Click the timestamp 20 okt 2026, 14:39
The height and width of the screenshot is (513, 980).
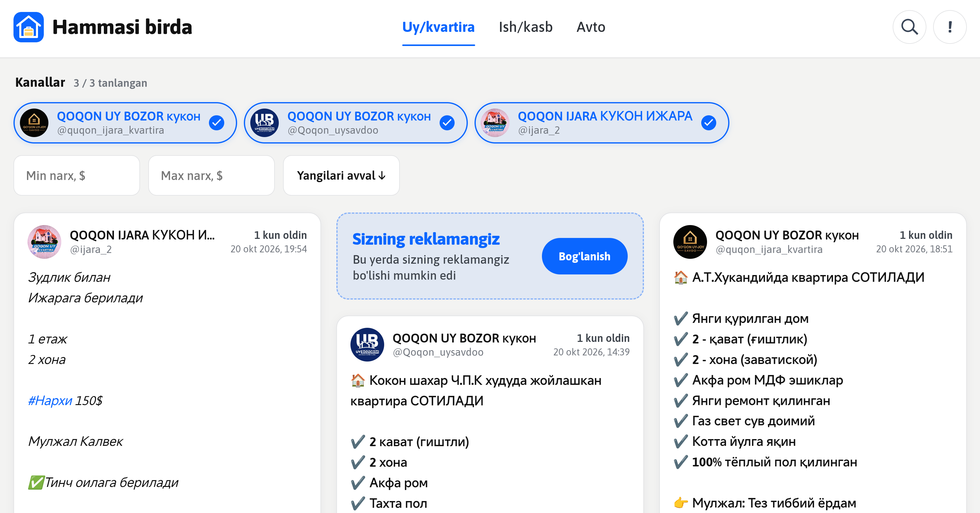(591, 352)
